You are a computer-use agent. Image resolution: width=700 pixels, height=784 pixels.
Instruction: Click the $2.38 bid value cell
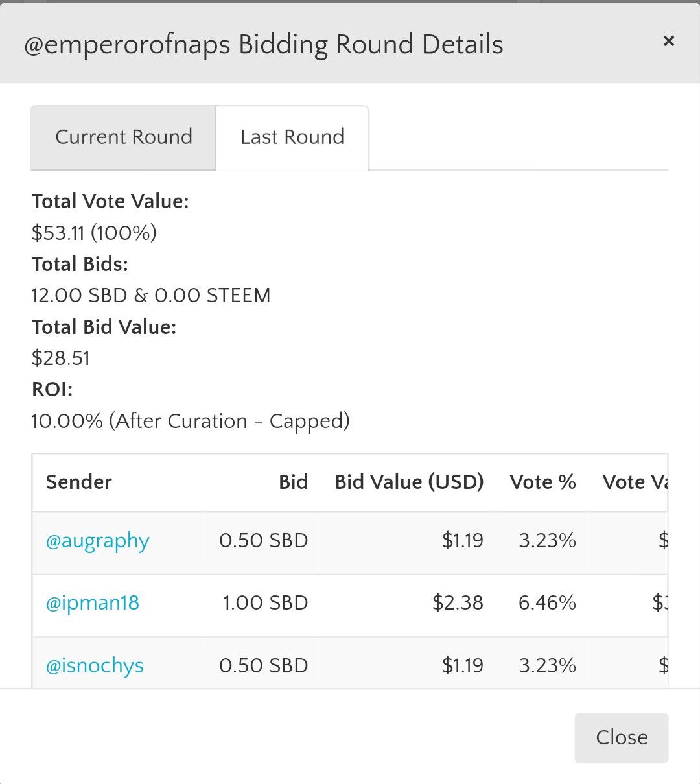click(458, 603)
